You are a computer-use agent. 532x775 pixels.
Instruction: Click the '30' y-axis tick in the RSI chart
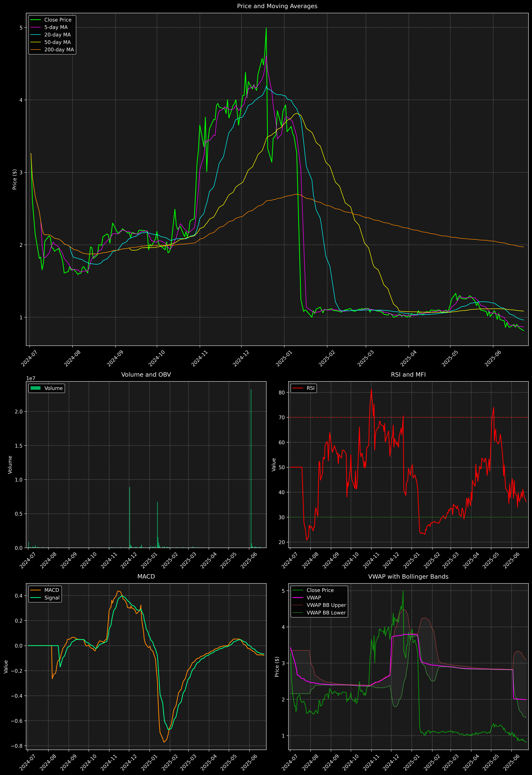282,517
